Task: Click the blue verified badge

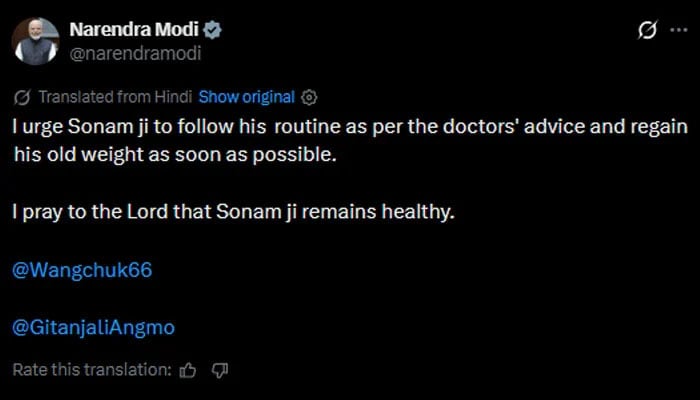Action: 212,30
